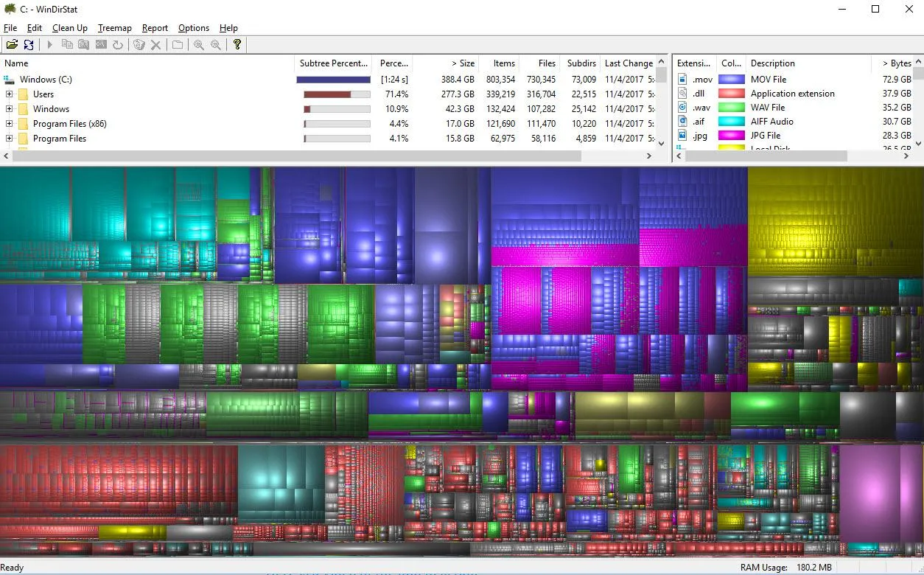Click the RAM Usage status bar entry
924x575 pixels.
pyautogui.click(x=786, y=568)
